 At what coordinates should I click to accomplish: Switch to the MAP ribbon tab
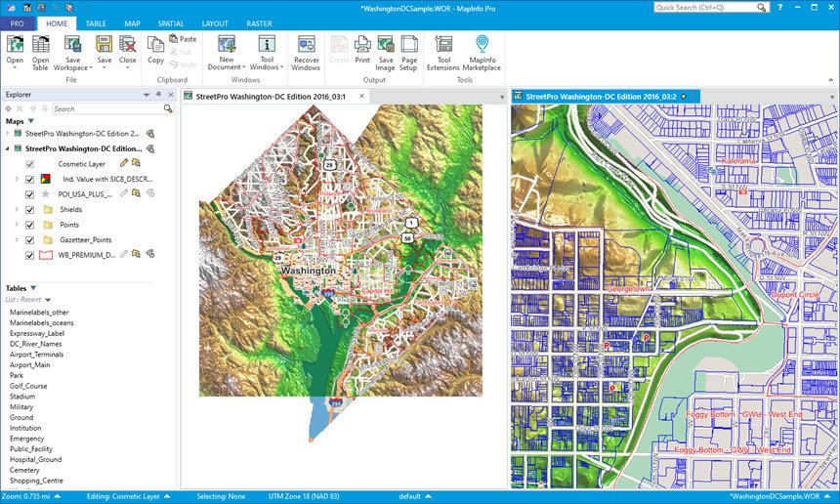click(132, 23)
